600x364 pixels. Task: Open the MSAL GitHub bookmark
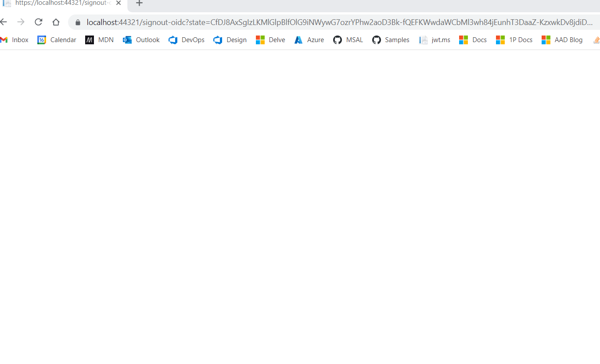coord(348,40)
